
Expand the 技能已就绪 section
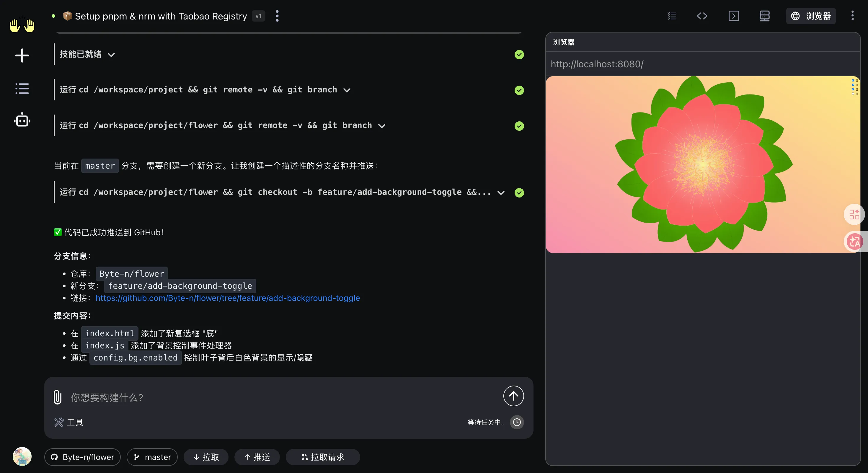pos(111,55)
